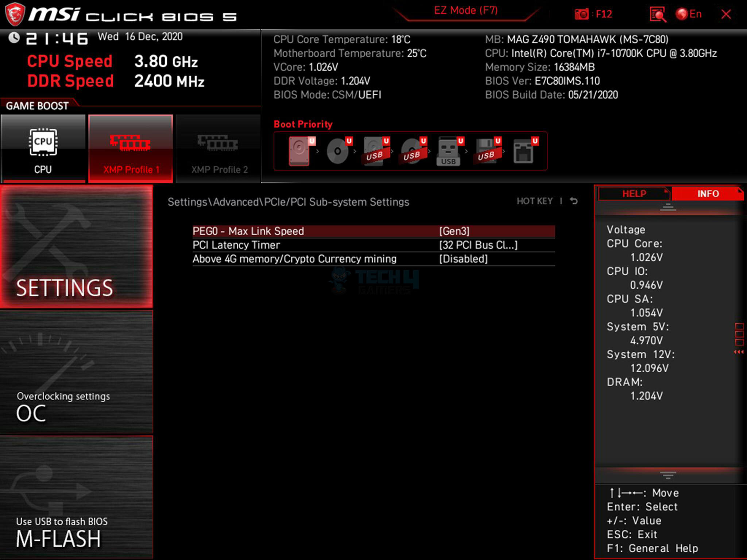Open PEG0 - Max Link Speed Gen3 dropdown
This screenshot has height=560, width=747.
click(454, 231)
